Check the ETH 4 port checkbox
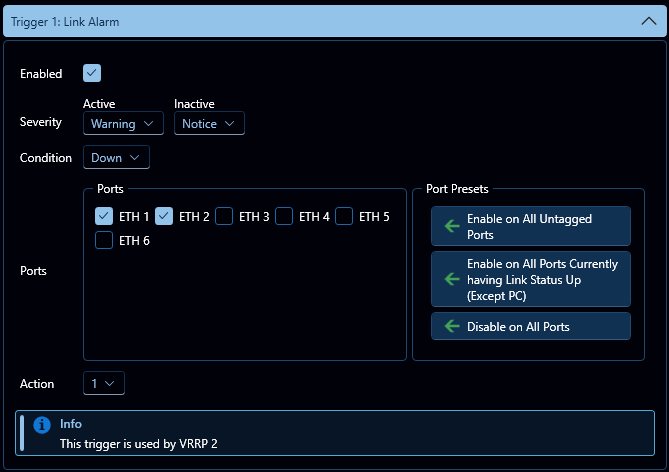The image size is (669, 472). click(x=284, y=216)
